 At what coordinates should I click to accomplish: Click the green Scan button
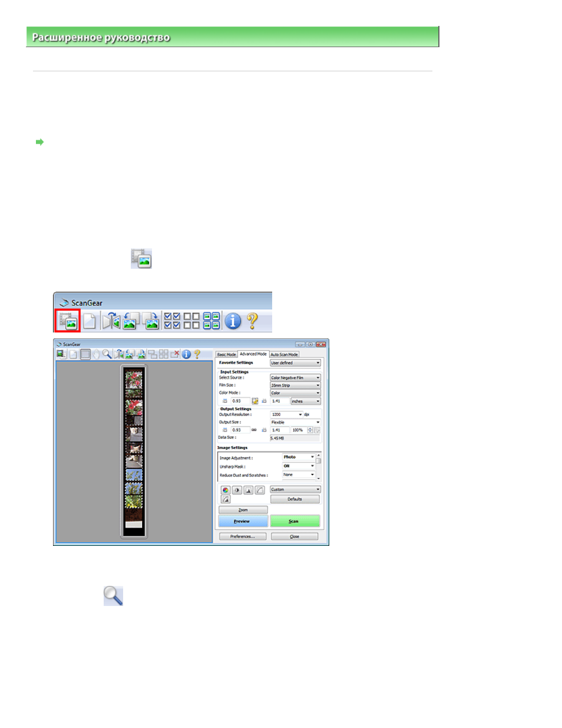tap(295, 521)
